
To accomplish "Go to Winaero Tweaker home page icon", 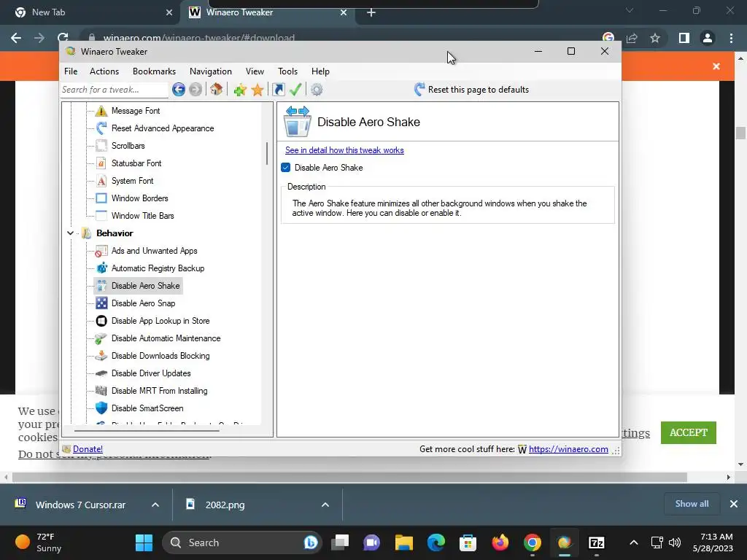I will 216,90.
